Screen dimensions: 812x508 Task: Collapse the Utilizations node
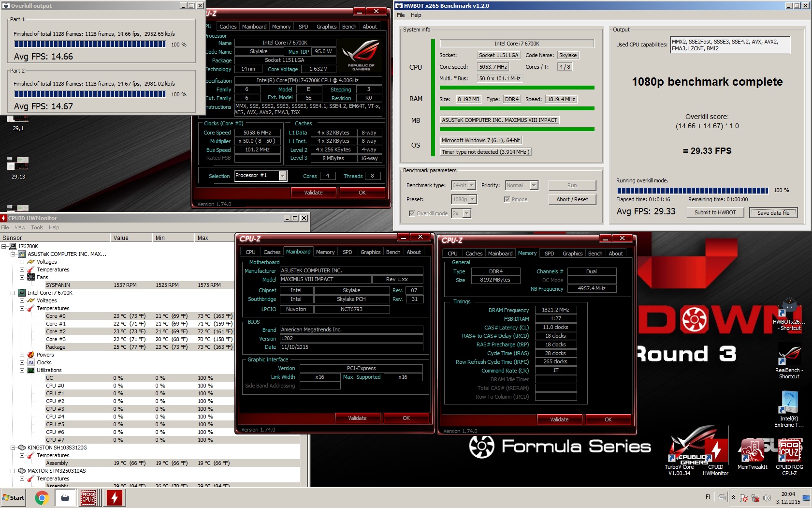tap(22, 370)
